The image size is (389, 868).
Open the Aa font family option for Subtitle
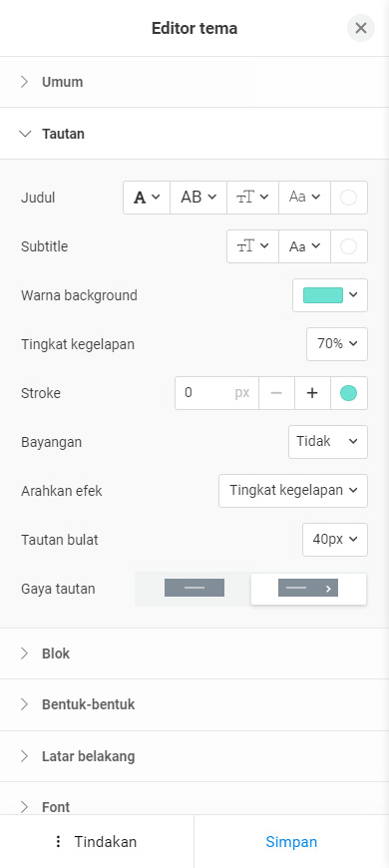pos(305,246)
